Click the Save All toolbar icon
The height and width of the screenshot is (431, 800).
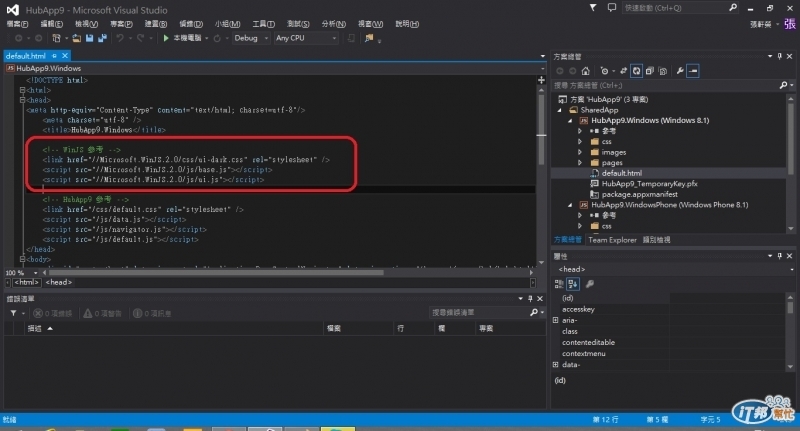pyautogui.click(x=103, y=38)
